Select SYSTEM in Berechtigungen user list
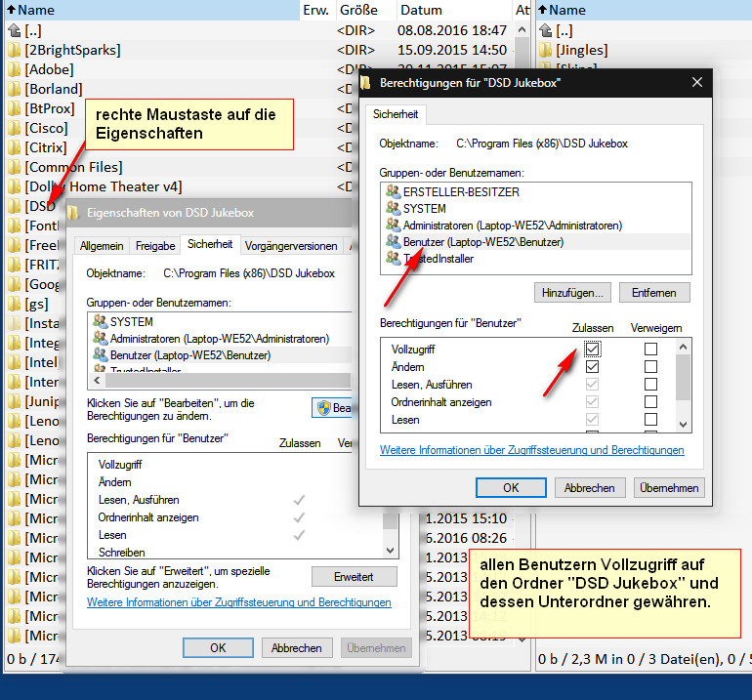752x700 pixels. [x=425, y=209]
